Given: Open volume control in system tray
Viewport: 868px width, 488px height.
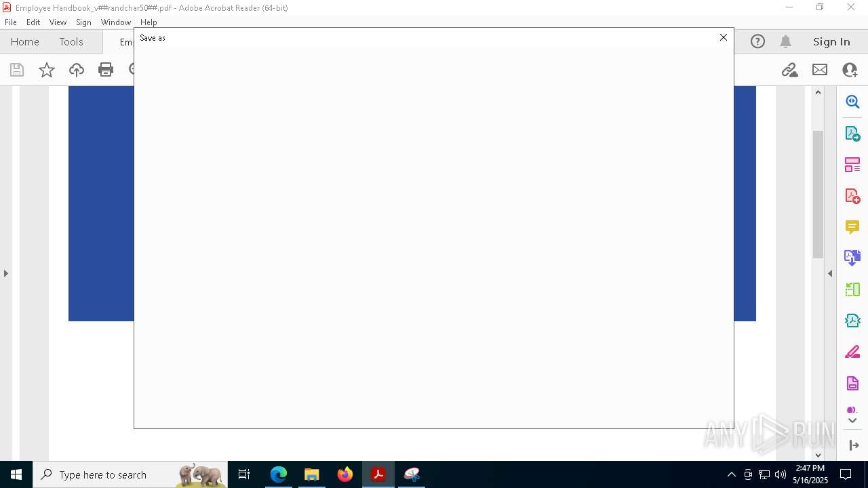Looking at the screenshot, I should tap(780, 474).
